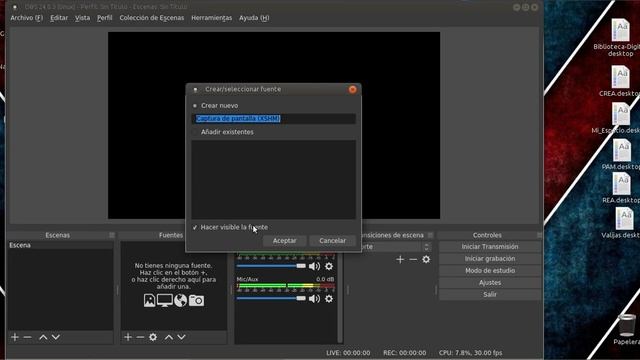Click Modo de estudio button
Screen dimensions: 640x360
490,271
